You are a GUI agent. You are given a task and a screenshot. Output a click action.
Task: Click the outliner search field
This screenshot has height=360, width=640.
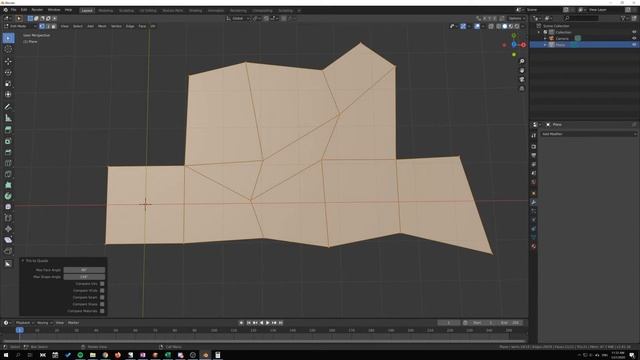tap(582, 18)
